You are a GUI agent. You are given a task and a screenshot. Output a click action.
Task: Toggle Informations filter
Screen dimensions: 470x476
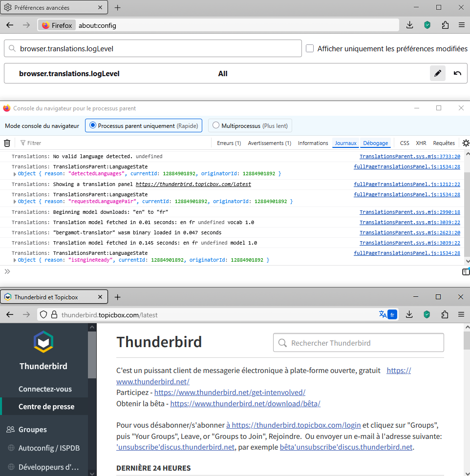pyautogui.click(x=313, y=143)
